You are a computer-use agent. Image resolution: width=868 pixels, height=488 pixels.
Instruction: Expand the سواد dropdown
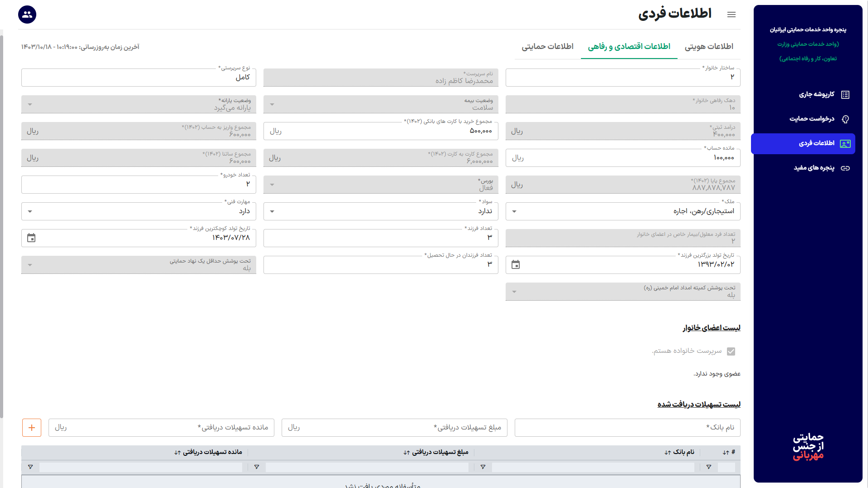272,212
